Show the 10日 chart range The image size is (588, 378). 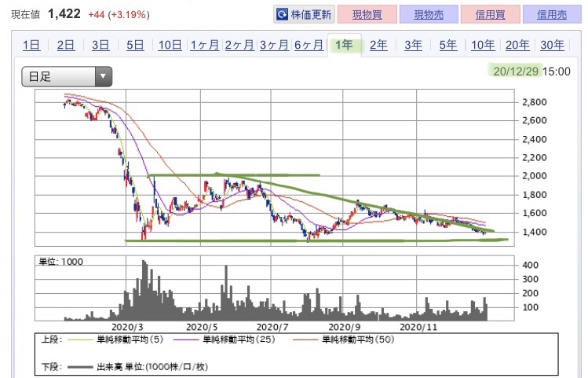pos(170,46)
